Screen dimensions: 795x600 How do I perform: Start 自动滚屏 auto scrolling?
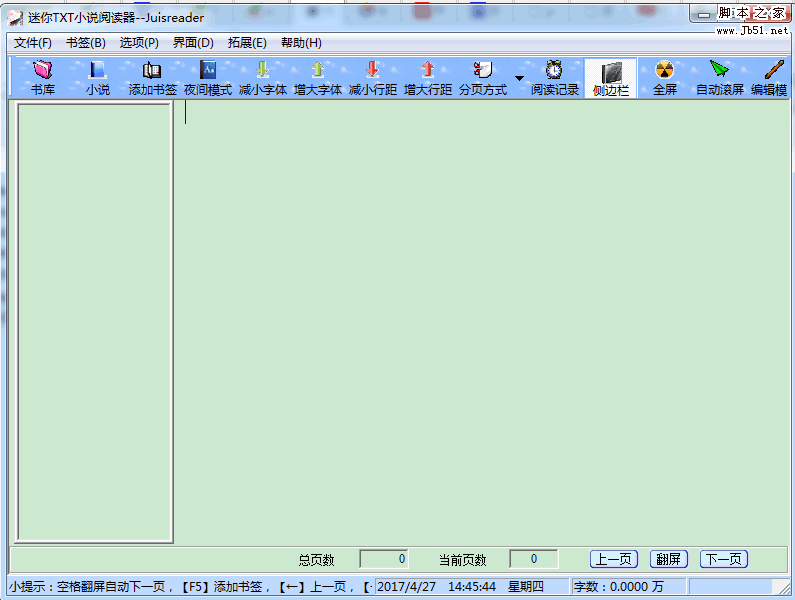click(x=719, y=78)
